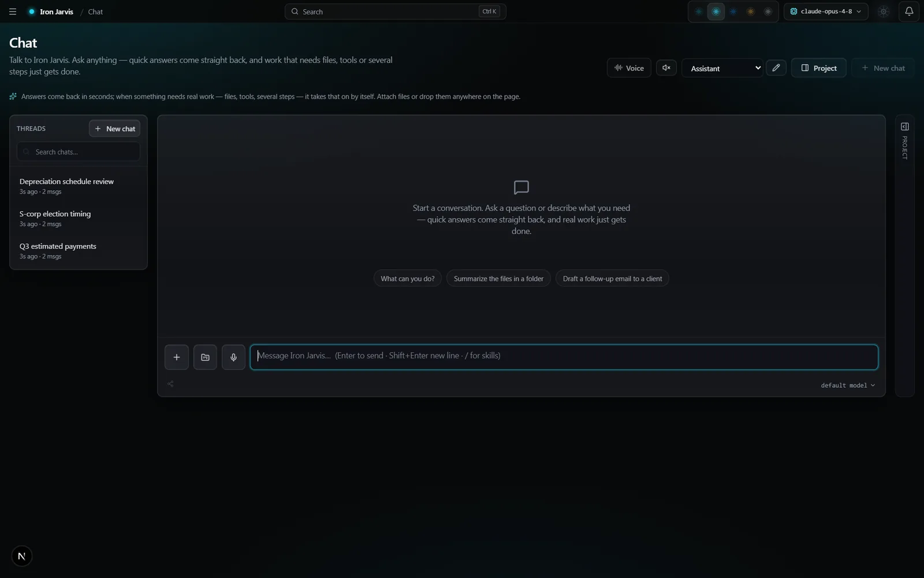Click 'Draft a follow-up email to a client'

coord(612,279)
